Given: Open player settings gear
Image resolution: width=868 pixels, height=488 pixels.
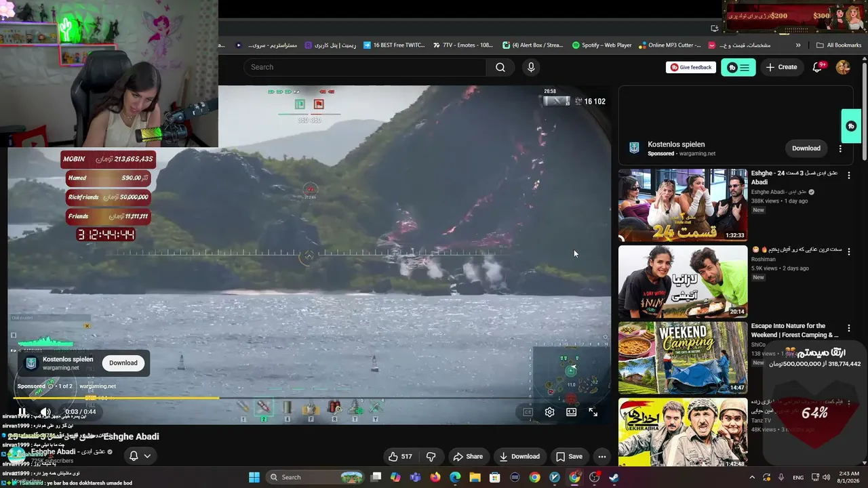Looking at the screenshot, I should click(550, 412).
